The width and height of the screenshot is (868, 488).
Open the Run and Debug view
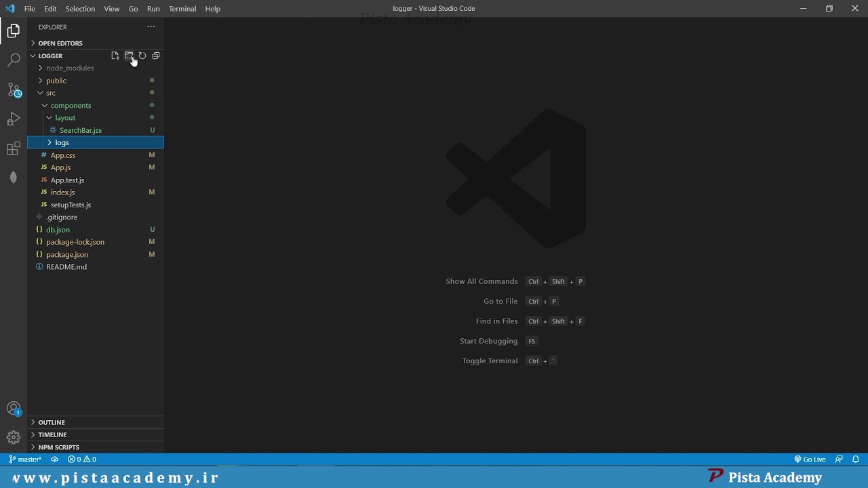(14, 119)
